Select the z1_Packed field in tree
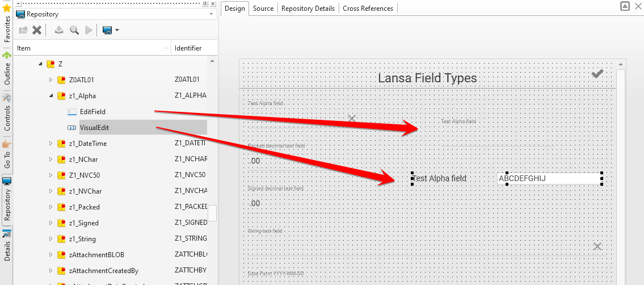 point(84,207)
